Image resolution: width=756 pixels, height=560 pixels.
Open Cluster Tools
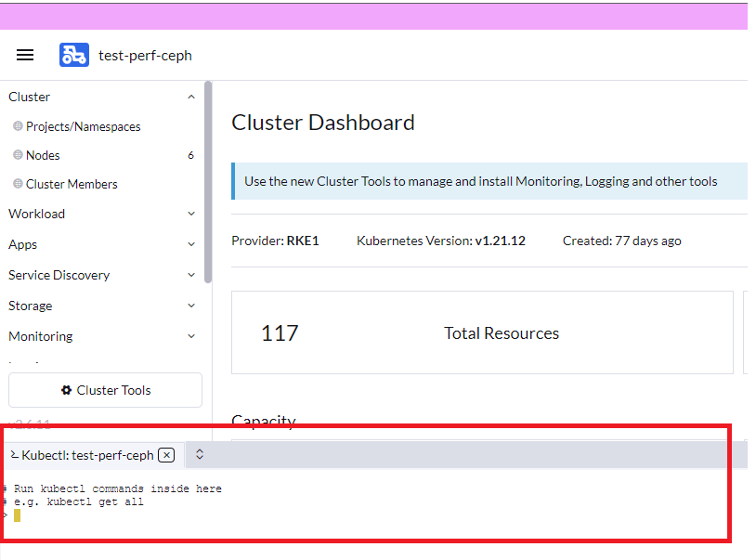(105, 390)
